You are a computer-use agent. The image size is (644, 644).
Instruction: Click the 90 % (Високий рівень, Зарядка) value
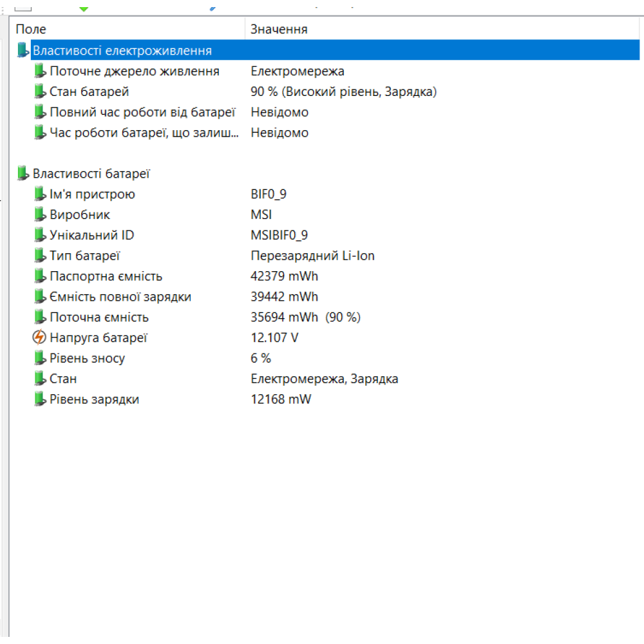[343, 91]
